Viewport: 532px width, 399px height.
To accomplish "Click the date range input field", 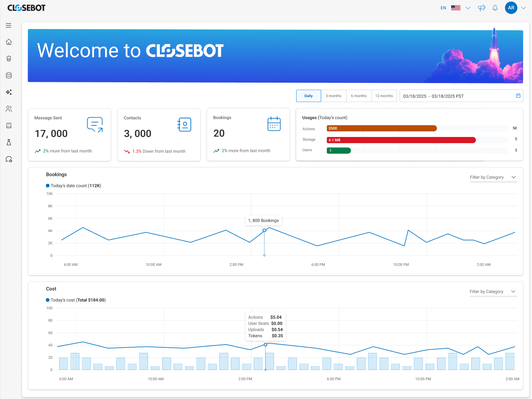I will click(461, 96).
